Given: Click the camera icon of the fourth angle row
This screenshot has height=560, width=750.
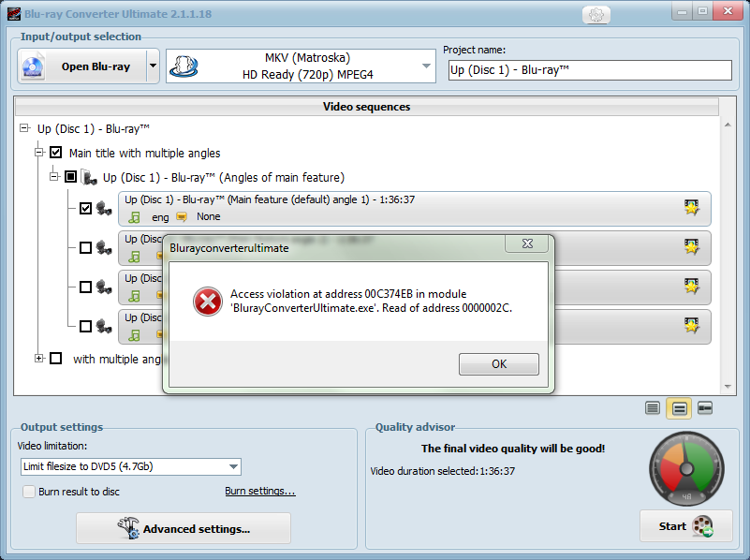Looking at the screenshot, I should coord(104,326).
